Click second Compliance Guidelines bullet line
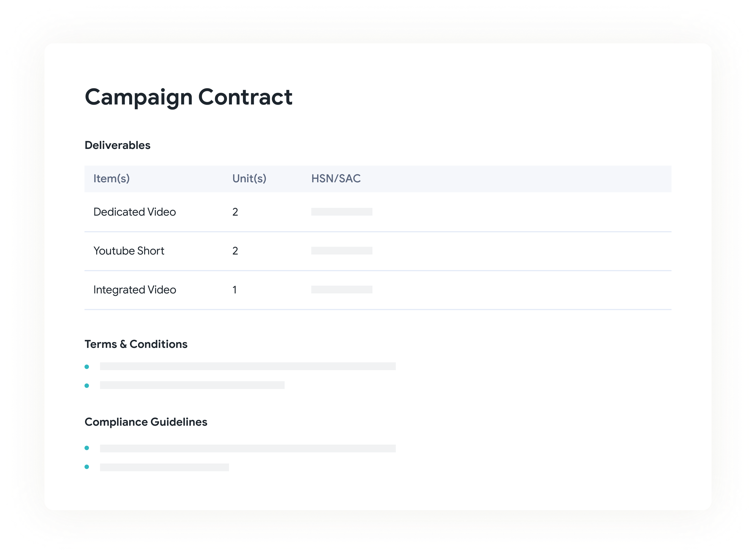 [x=164, y=467]
